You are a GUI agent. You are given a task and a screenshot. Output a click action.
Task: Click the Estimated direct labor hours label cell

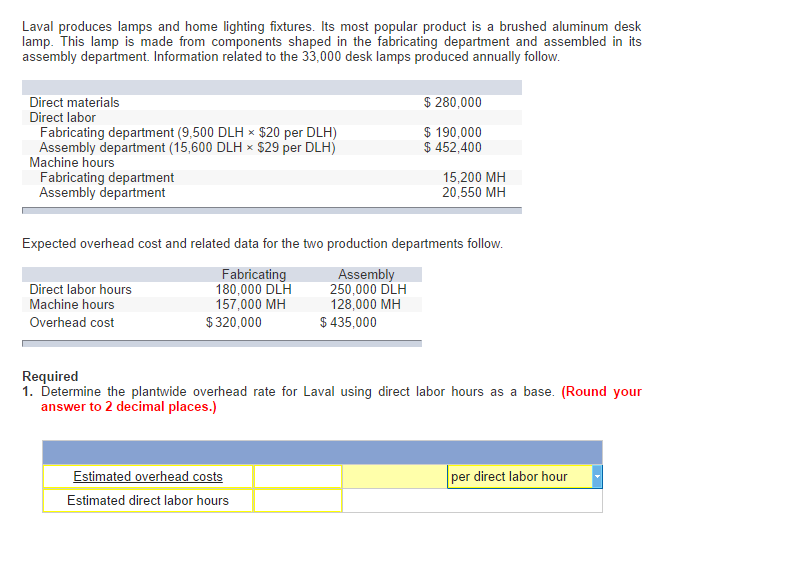(x=148, y=500)
